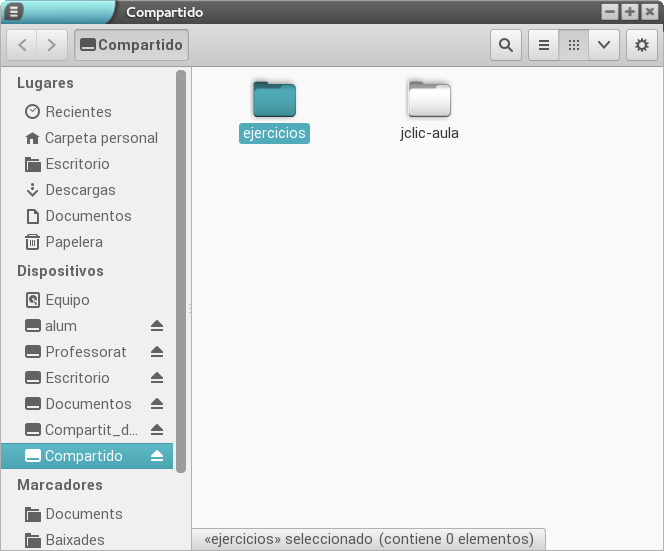Viewport: 664px width, 551px height.
Task: Unmount the Compartido drive
Action: (x=157, y=456)
